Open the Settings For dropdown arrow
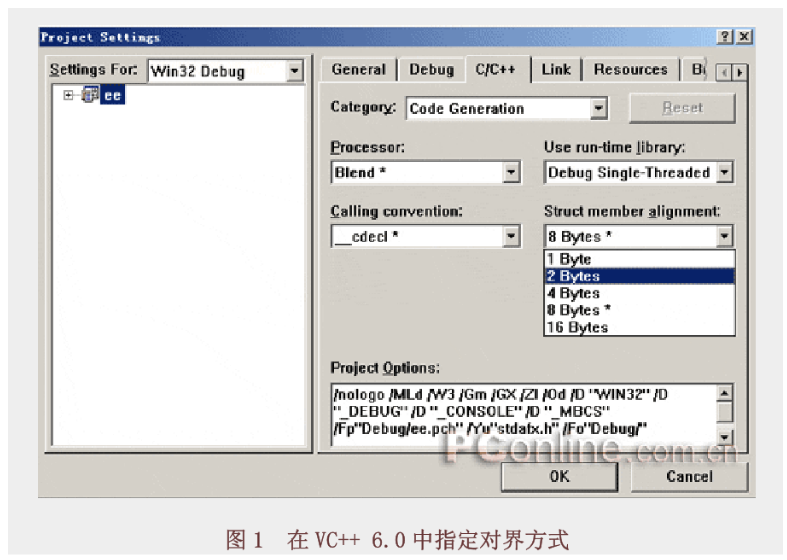787x560 pixels. coord(295,71)
